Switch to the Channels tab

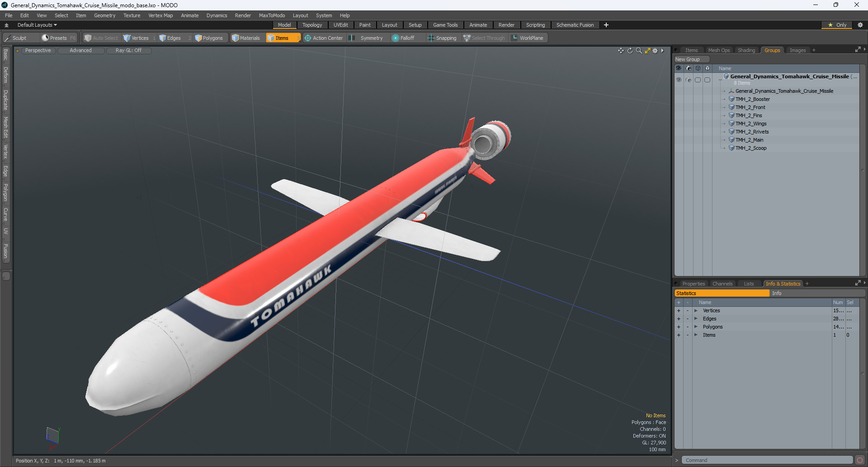[x=722, y=284]
